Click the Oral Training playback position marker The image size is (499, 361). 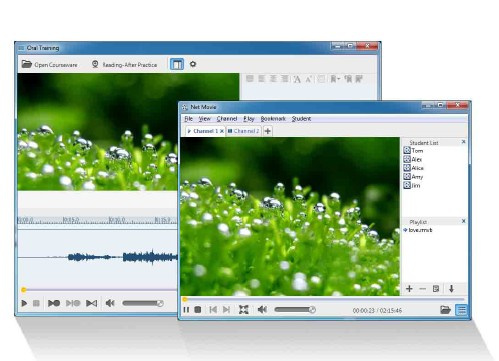[24, 290]
